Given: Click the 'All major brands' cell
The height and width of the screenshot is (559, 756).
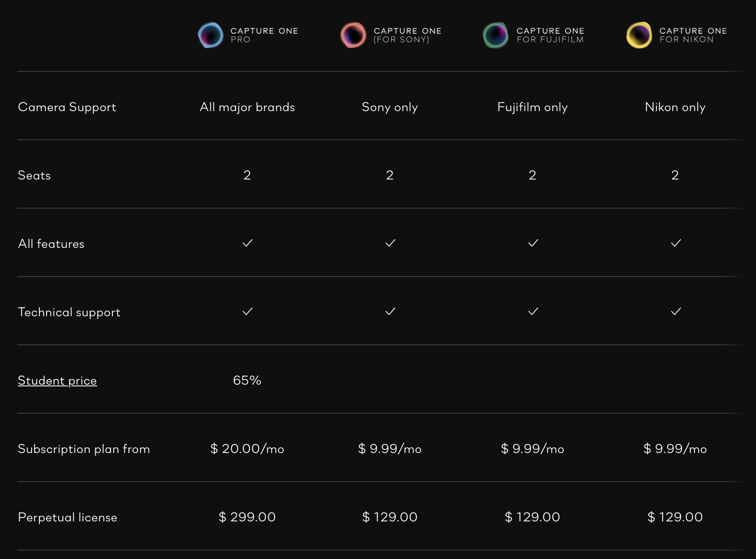Looking at the screenshot, I should pyautogui.click(x=247, y=107).
